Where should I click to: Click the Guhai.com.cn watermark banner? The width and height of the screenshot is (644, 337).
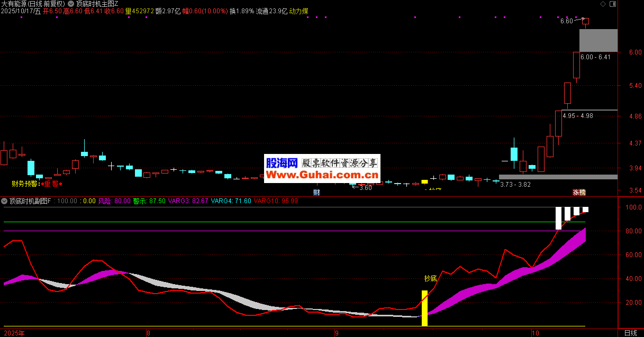click(322, 169)
